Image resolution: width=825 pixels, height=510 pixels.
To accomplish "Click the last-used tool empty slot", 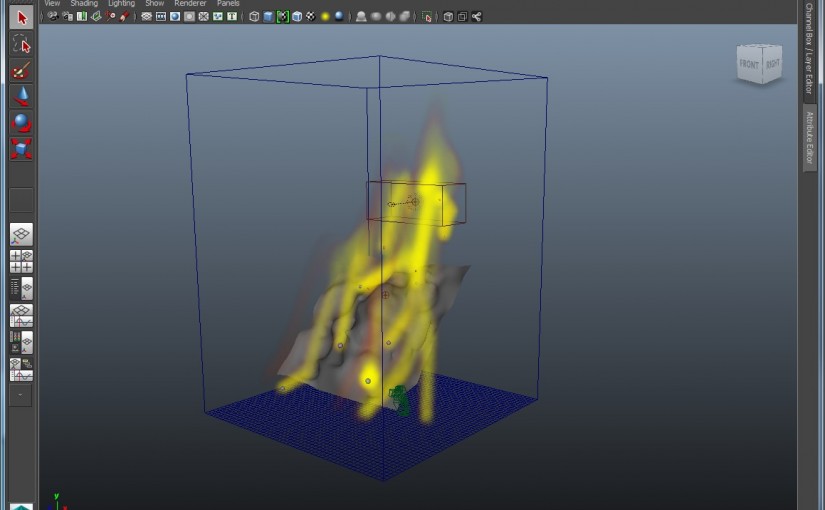I will pos(21,200).
